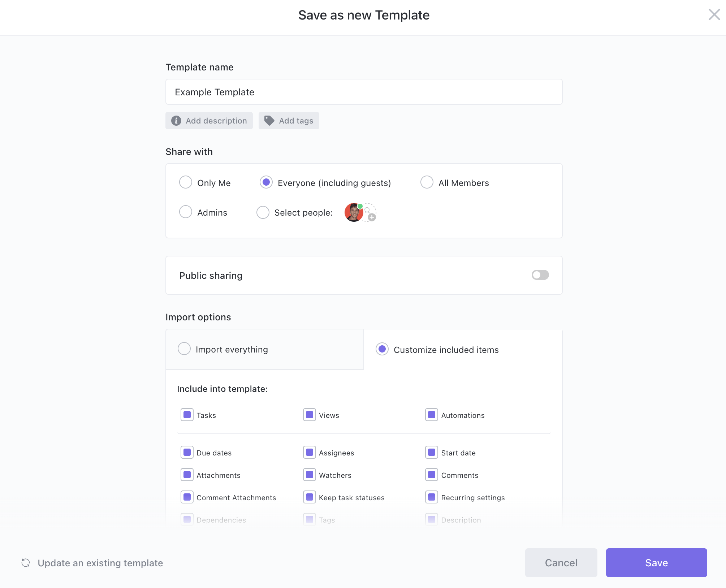726x588 pixels.
Task: Choose All Members sharing option
Action: tap(427, 182)
